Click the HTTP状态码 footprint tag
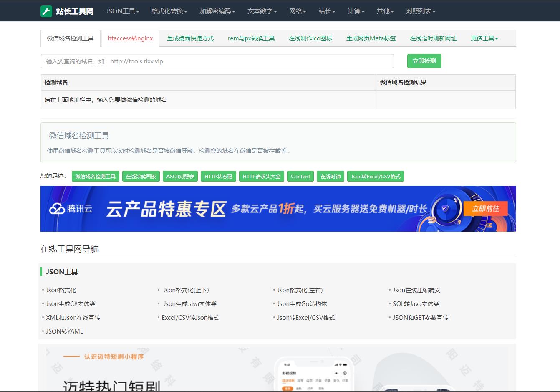Image resolution: width=560 pixels, height=392 pixels. click(218, 176)
